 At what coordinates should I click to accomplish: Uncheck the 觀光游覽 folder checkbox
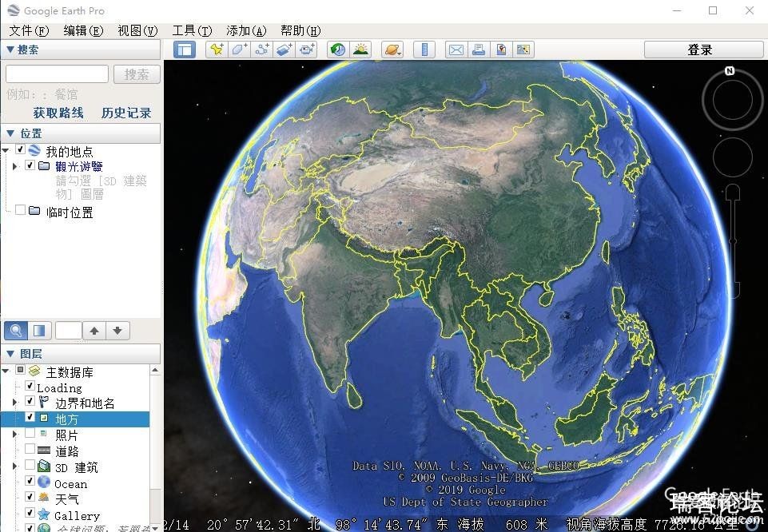point(30,165)
